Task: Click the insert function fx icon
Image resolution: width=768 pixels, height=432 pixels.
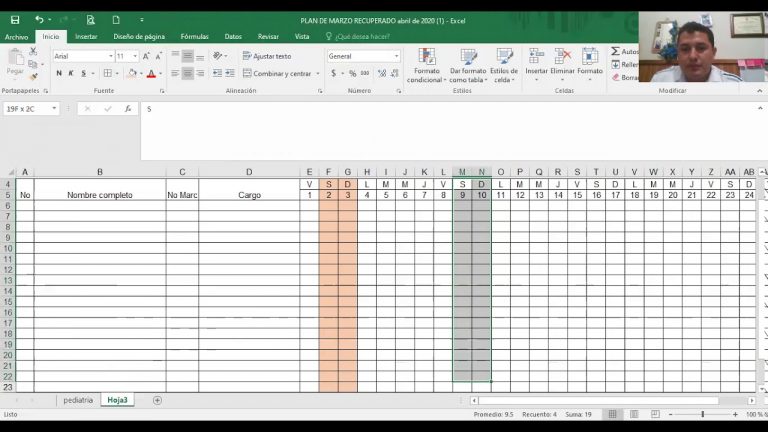Action: pyautogui.click(x=128, y=109)
